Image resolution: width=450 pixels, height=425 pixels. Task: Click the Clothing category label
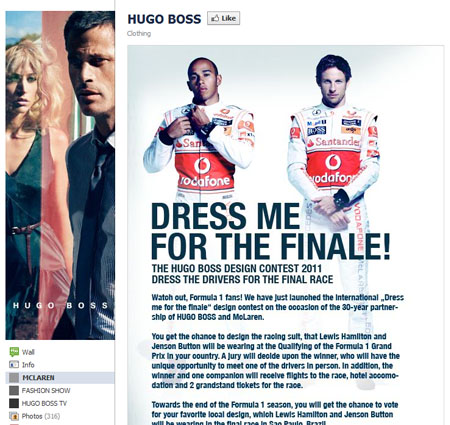(x=139, y=34)
